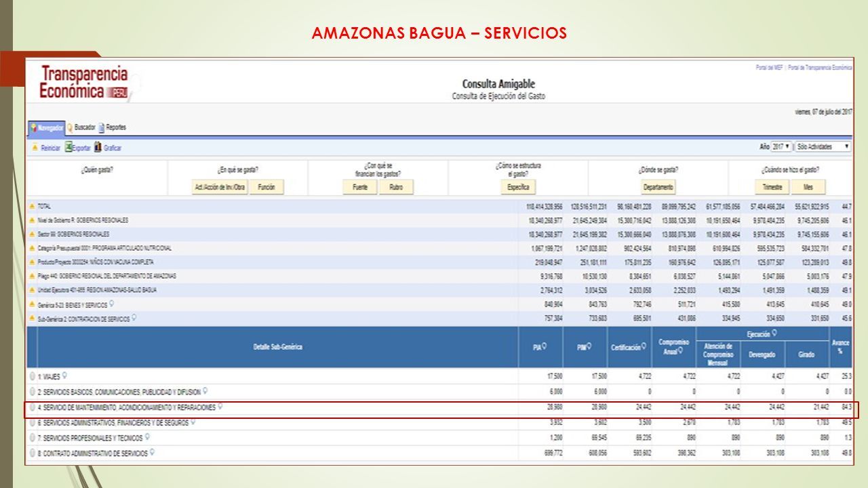Click the up-arrow icon beside TOTAL

click(x=32, y=206)
